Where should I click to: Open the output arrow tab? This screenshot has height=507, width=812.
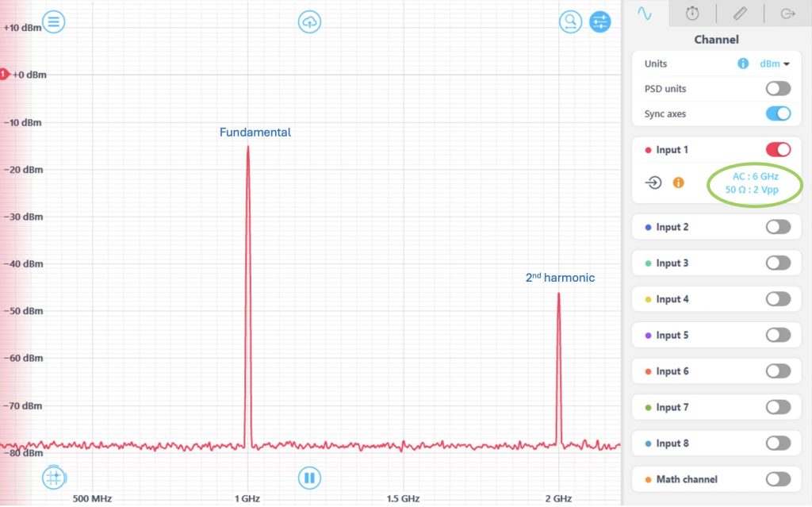tap(787, 13)
